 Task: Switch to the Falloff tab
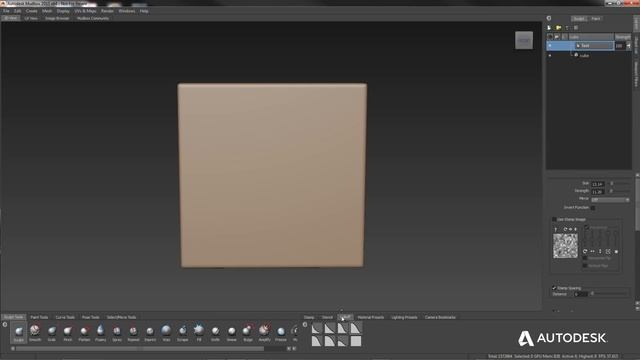(345, 317)
